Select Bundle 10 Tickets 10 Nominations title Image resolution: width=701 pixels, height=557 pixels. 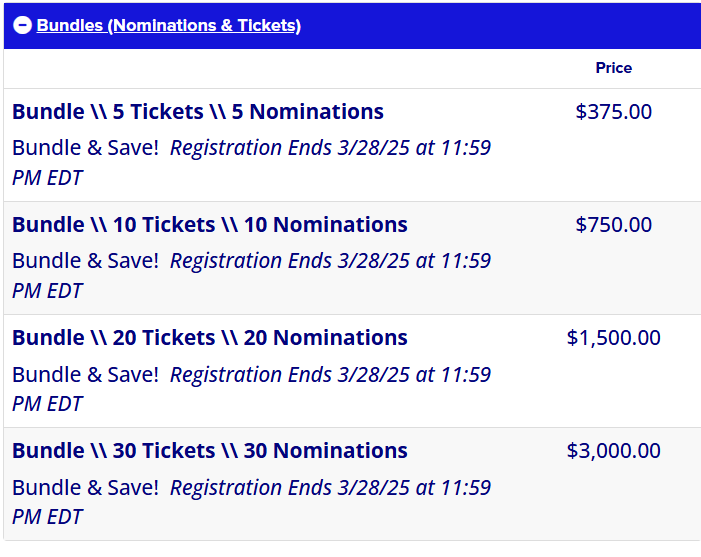tap(210, 224)
